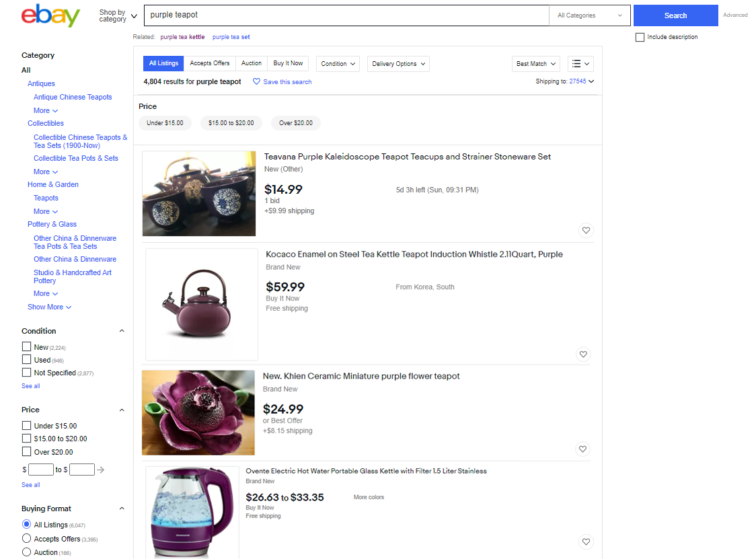Click the blue Search button
This screenshot has width=756, height=559.
(x=675, y=15)
